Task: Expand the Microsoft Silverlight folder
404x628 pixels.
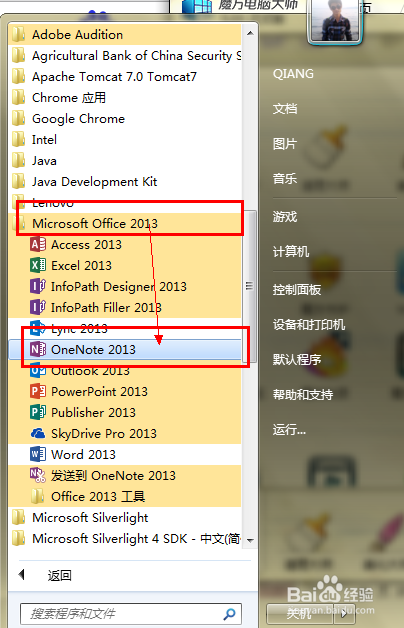Action: (x=125, y=517)
